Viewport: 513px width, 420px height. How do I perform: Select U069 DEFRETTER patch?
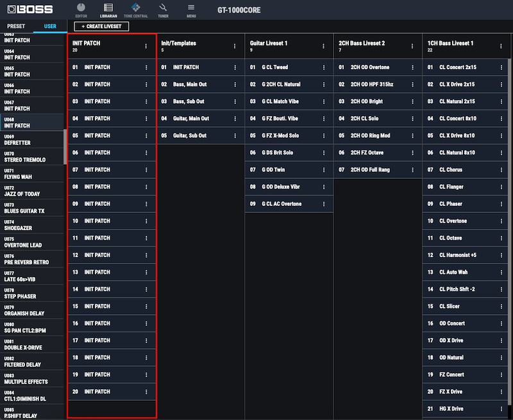pyautogui.click(x=31, y=140)
